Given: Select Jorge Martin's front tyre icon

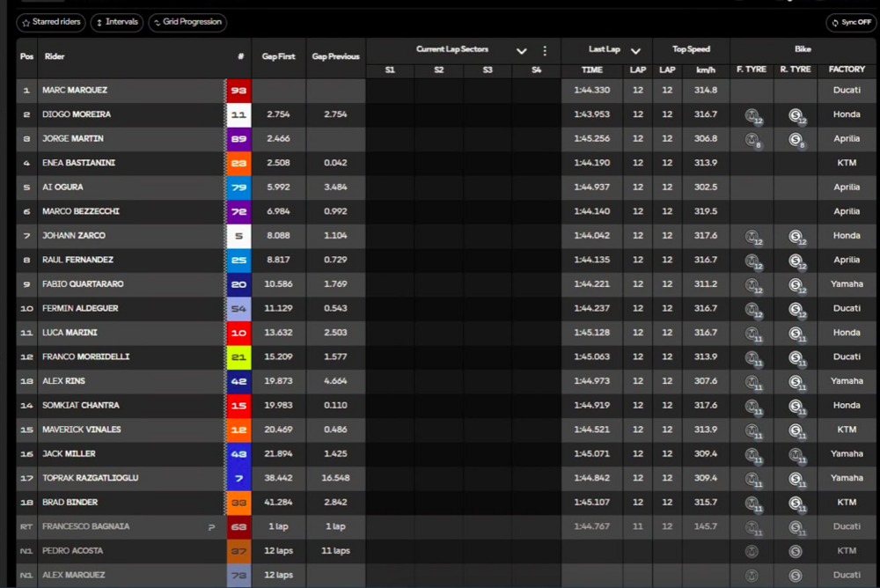Looking at the screenshot, I should 752,140.
